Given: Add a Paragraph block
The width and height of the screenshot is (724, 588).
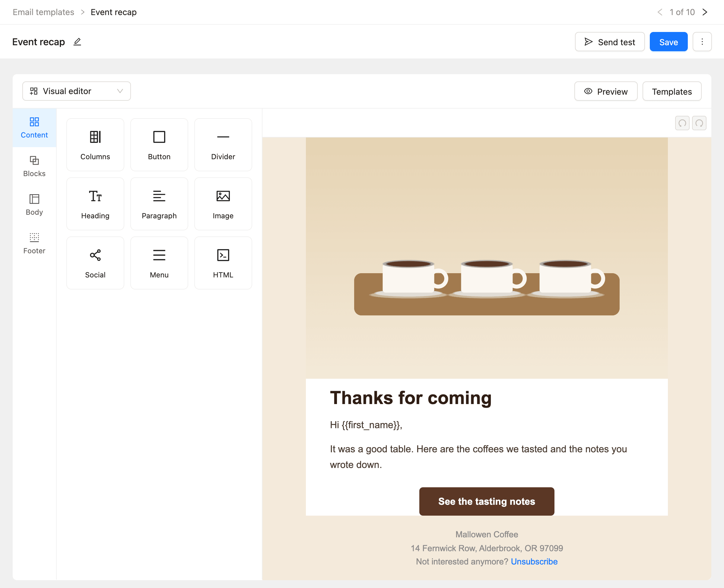Looking at the screenshot, I should (159, 204).
